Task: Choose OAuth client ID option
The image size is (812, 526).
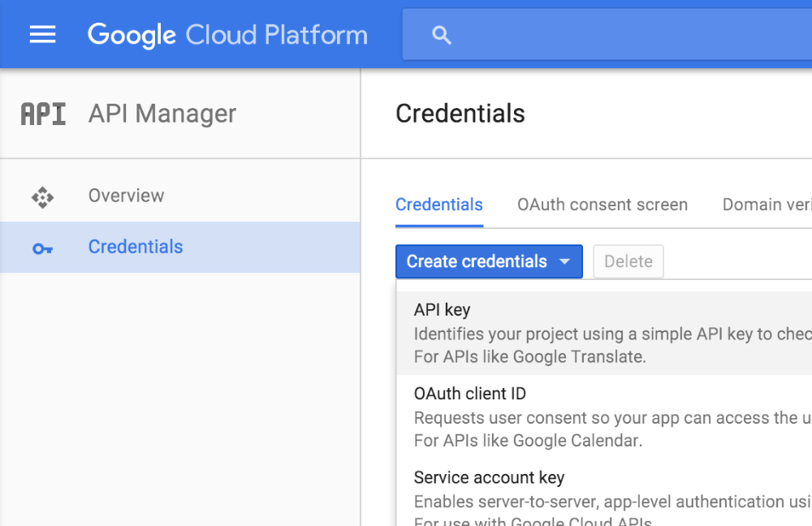Action: [604, 416]
